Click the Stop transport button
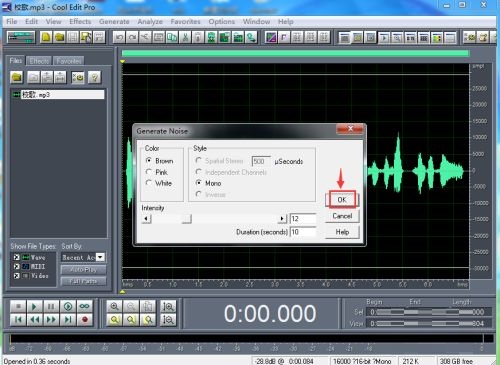Viewport: 500px width, 365px height. coord(18,306)
